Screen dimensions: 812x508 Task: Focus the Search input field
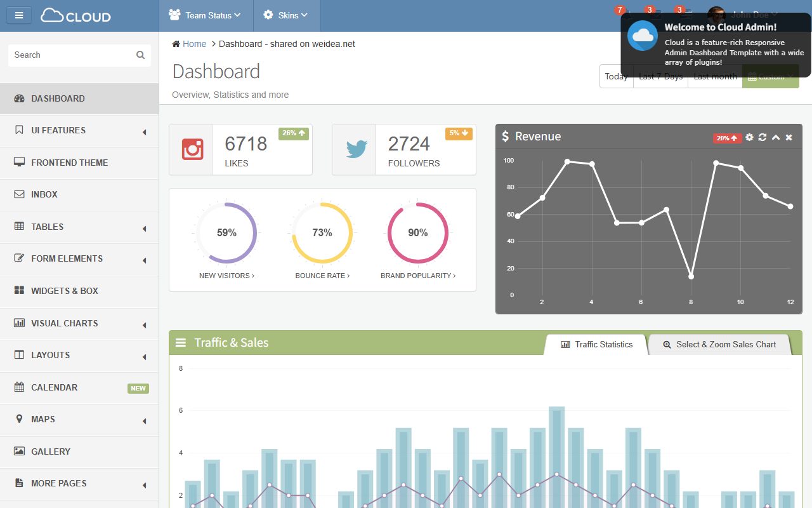[79, 55]
